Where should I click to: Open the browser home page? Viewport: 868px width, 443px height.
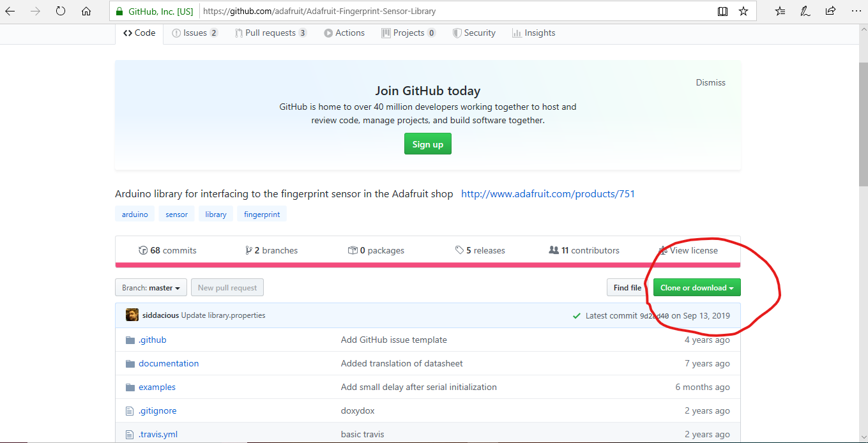[86, 11]
